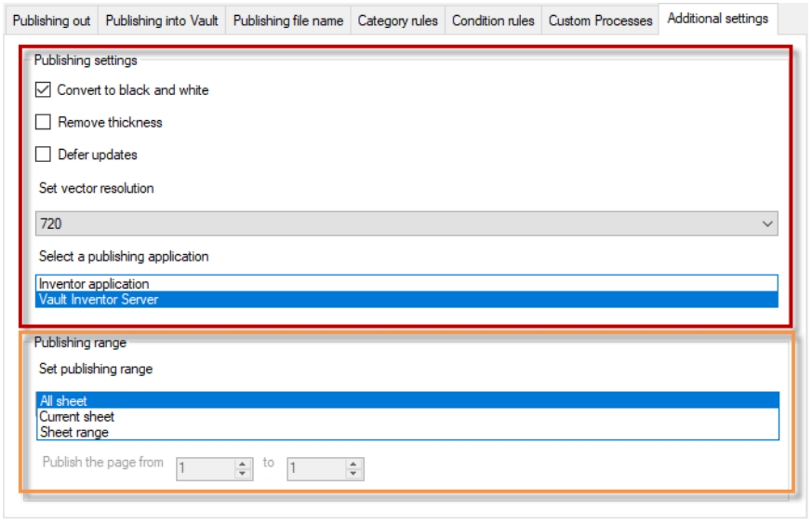The image size is (812, 526).
Task: Enable the Defer updates checkbox
Action: pyautogui.click(x=43, y=155)
